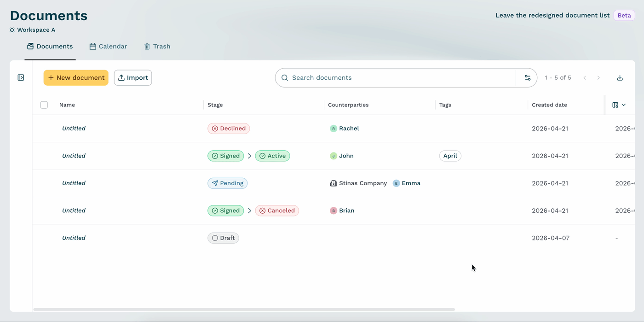
Task: Select all documents checkbox
Action: (44, 105)
